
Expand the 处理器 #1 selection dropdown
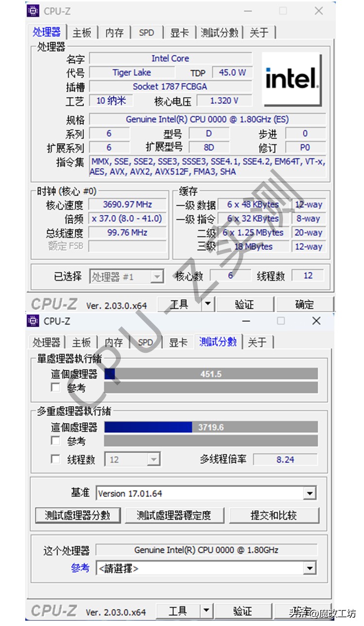[157, 277]
